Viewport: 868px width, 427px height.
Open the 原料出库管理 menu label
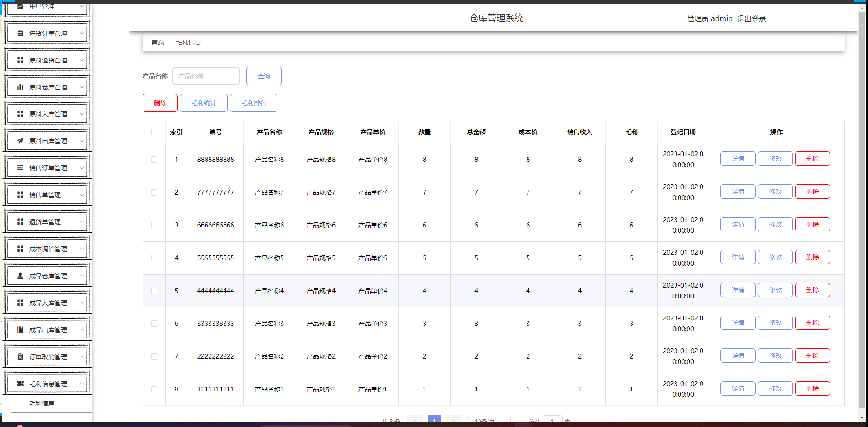pos(48,141)
